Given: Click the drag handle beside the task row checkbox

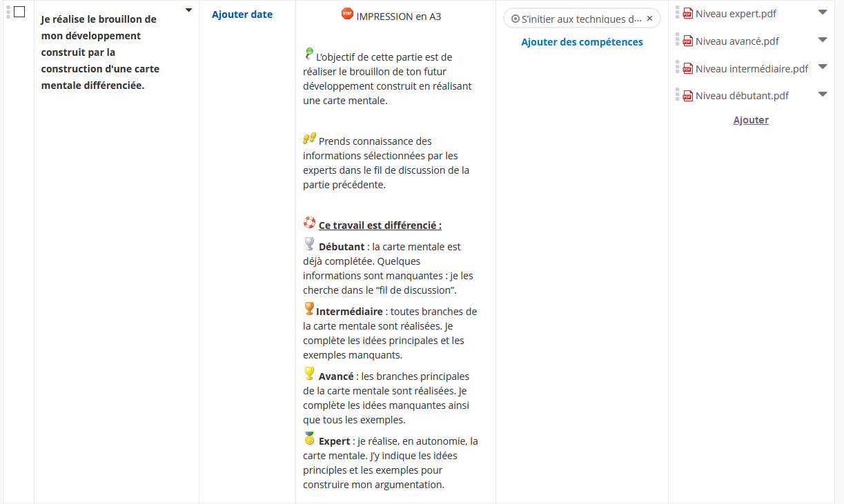Looking at the screenshot, I should [8, 12].
